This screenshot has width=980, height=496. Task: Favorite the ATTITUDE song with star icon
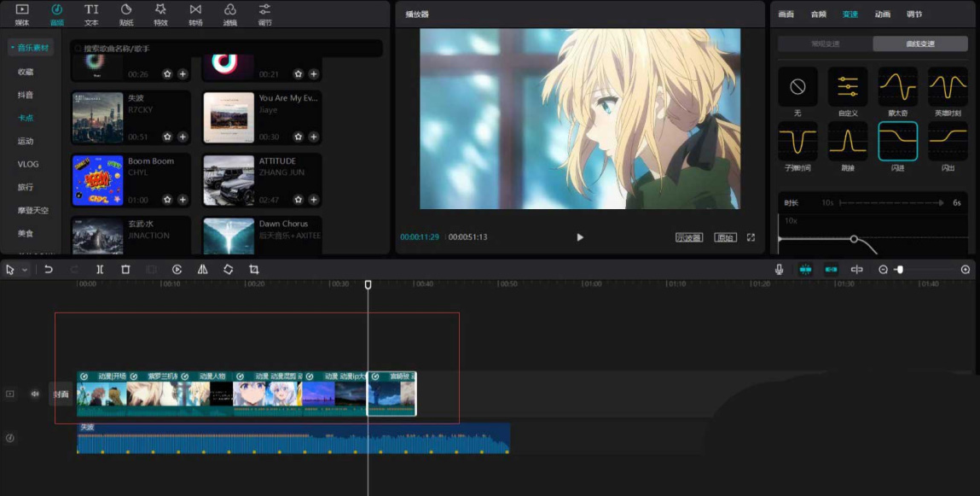[299, 200]
